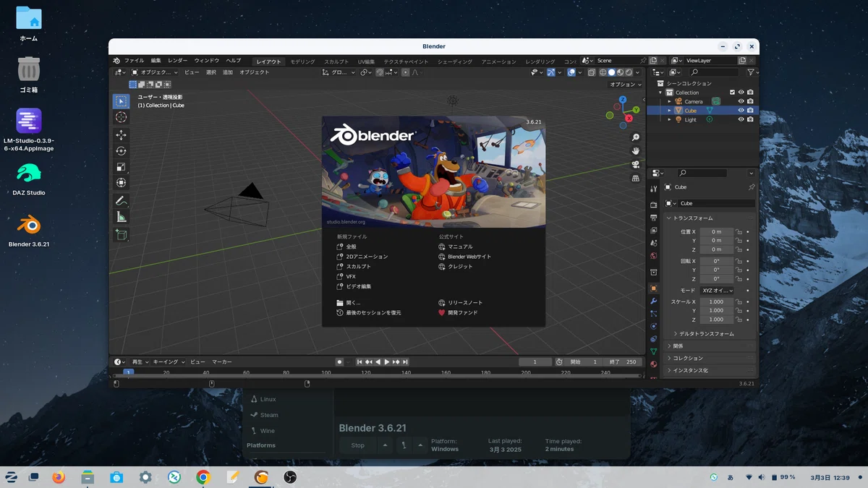Pin the Cube properties with pin icon
The height and width of the screenshot is (488, 868).
click(x=751, y=187)
